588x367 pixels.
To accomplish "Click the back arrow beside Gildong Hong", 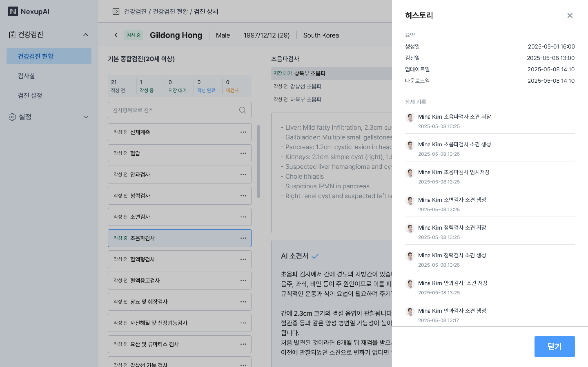I will (116, 35).
